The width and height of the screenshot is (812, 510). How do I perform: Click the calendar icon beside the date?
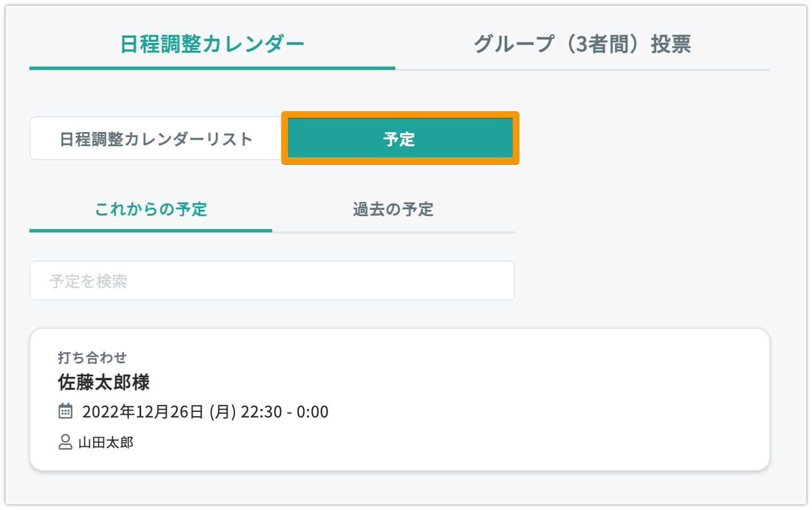click(x=66, y=411)
